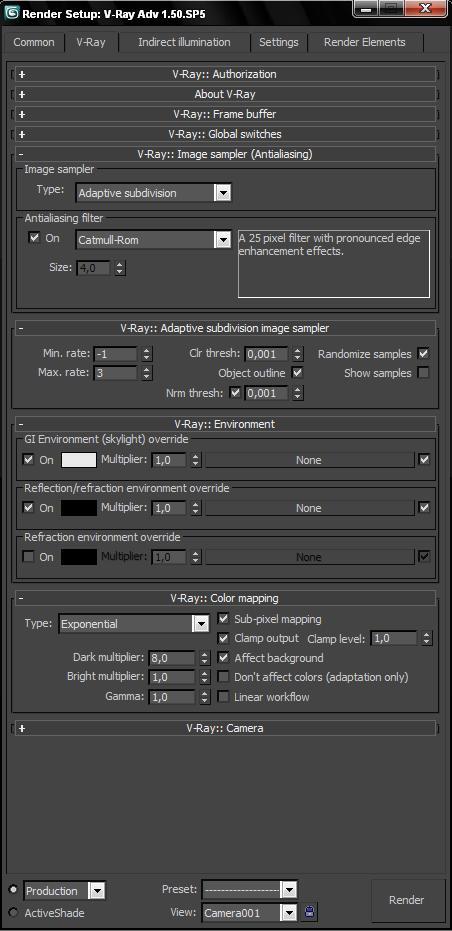
Task: Toggle the Antialiasing filter On checkbox
Action: [x=34, y=238]
